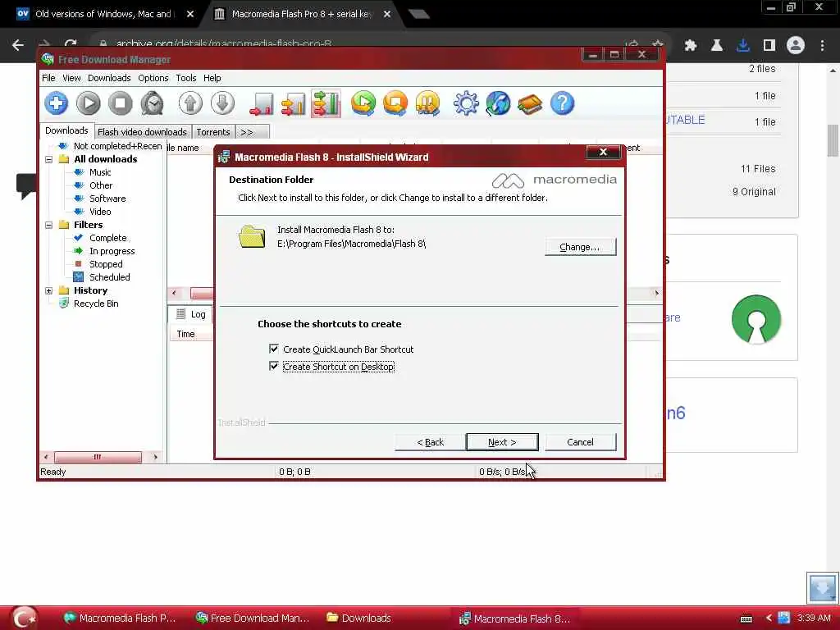The height and width of the screenshot is (630, 840).
Task: Switch to Flash video downloads tab
Action: pyautogui.click(x=142, y=132)
